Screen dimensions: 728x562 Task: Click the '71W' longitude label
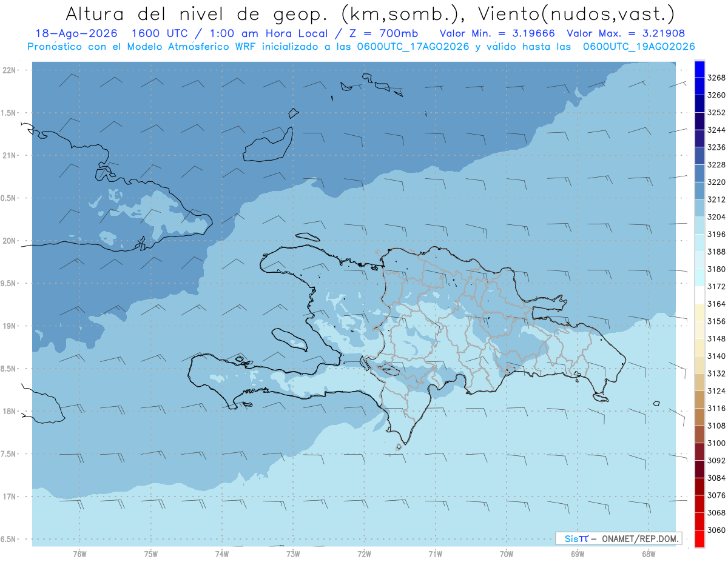tap(435, 554)
